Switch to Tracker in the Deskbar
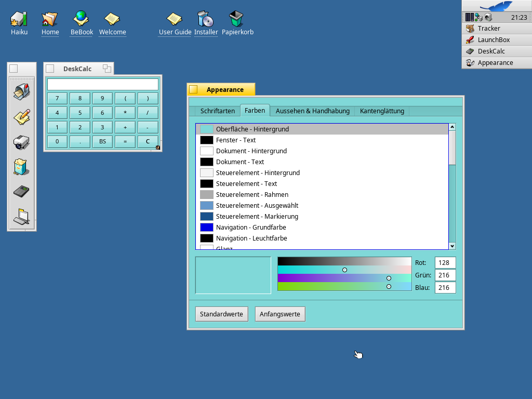Screen dimensions: 532x399 click(x=488, y=29)
